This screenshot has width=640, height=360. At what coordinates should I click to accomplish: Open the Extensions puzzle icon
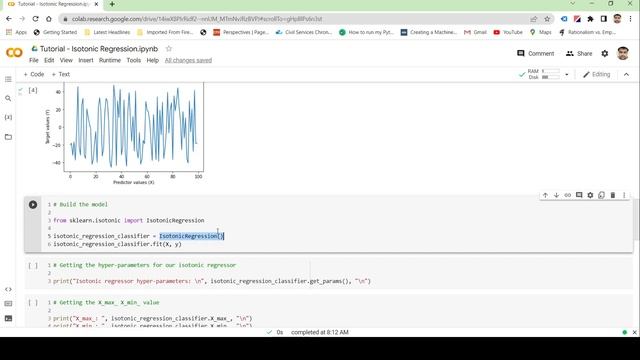[x=591, y=19]
